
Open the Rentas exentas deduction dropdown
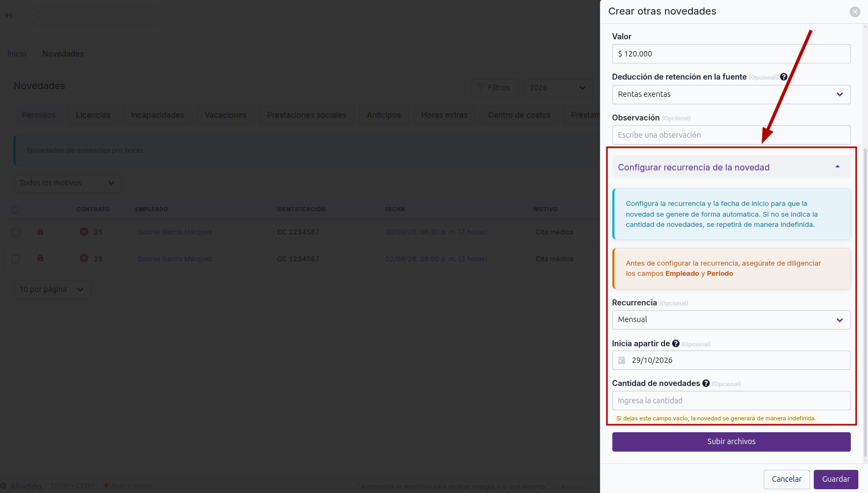(731, 95)
